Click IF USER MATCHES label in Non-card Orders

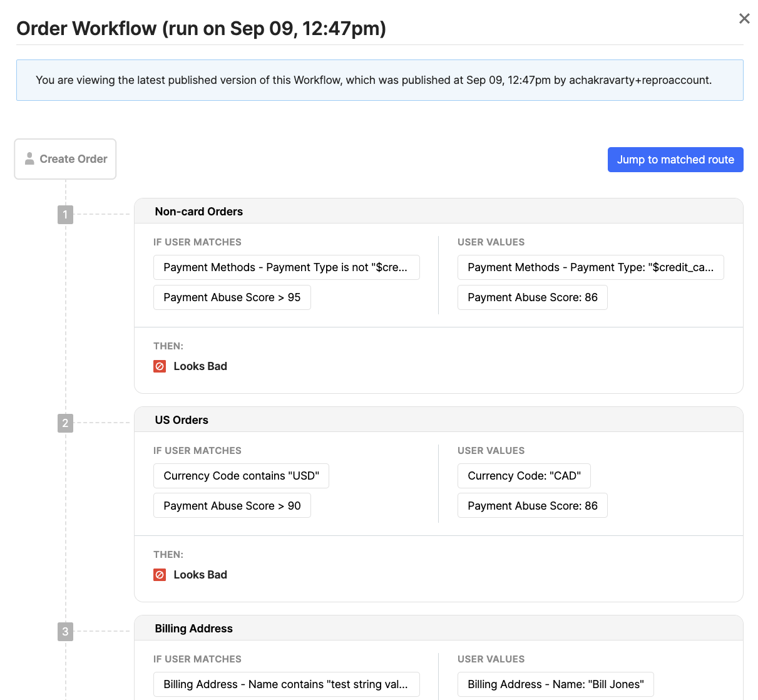pos(197,242)
